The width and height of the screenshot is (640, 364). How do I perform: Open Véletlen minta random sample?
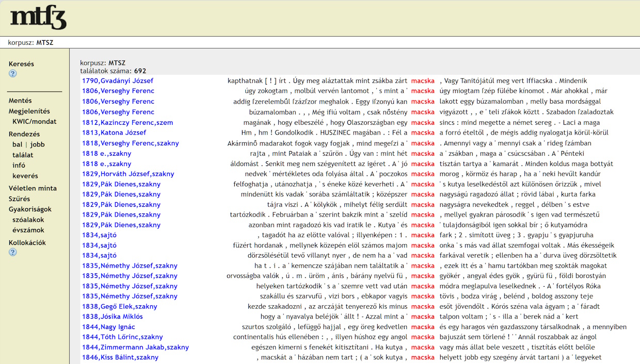33,188
